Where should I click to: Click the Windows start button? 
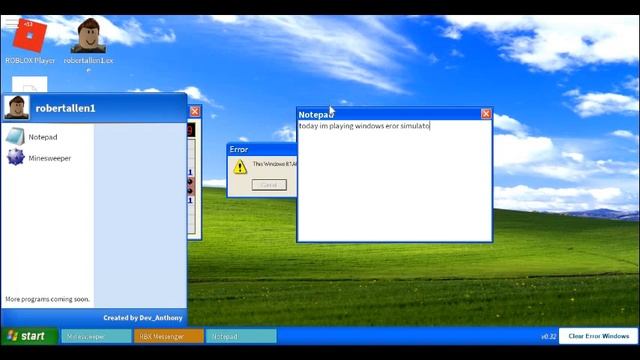pos(29,336)
